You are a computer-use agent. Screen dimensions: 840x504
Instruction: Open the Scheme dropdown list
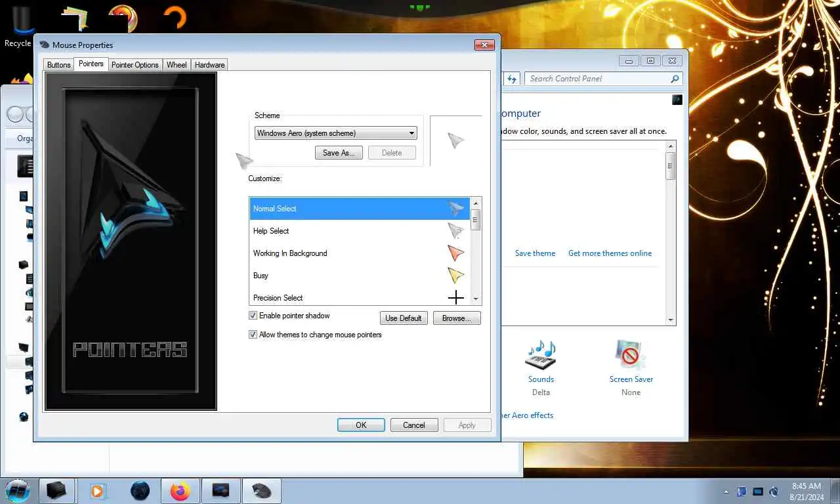pos(335,133)
